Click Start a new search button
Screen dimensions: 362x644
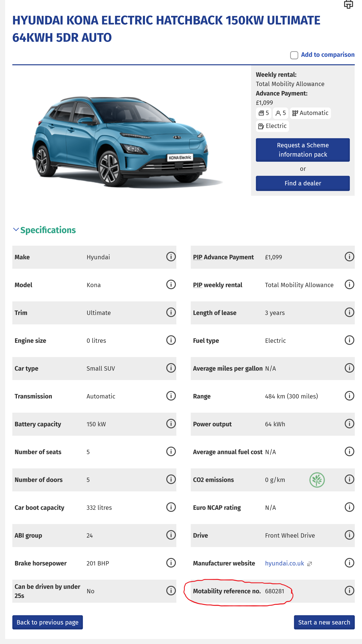tap(324, 622)
